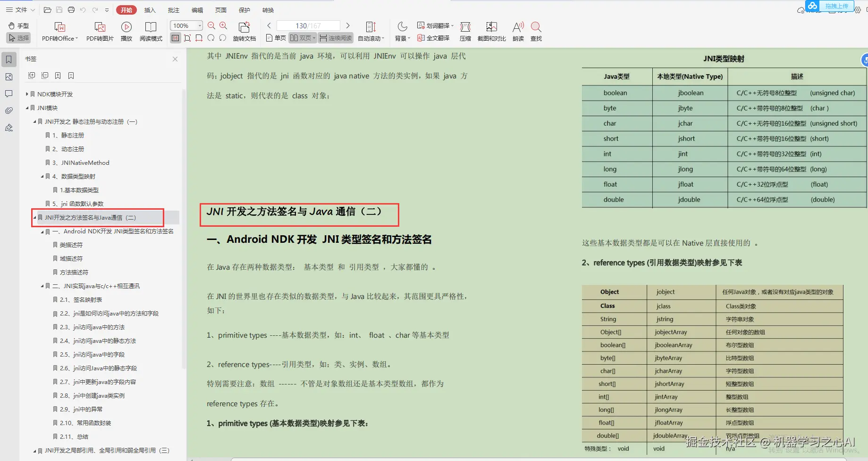This screenshot has height=461, width=868.
Task: Click add bookmark icon
Action: 58,76
